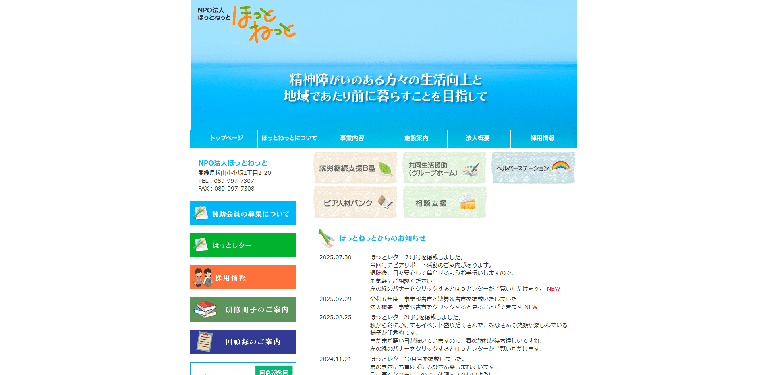Click the NPO法人ほっとねっと sidebar heading
Image resolution: width=767 pixels, height=375 pixels.
[233, 163]
